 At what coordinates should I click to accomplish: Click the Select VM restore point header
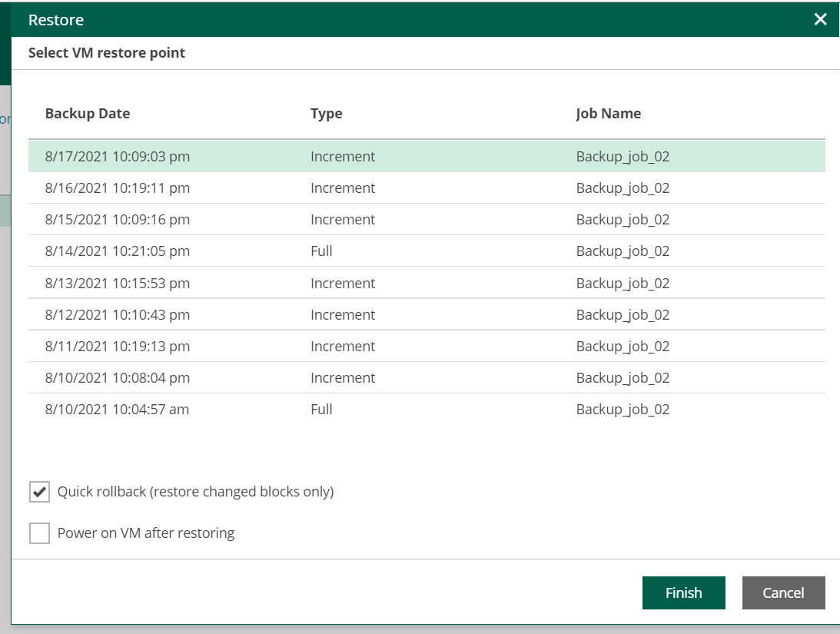(x=105, y=52)
